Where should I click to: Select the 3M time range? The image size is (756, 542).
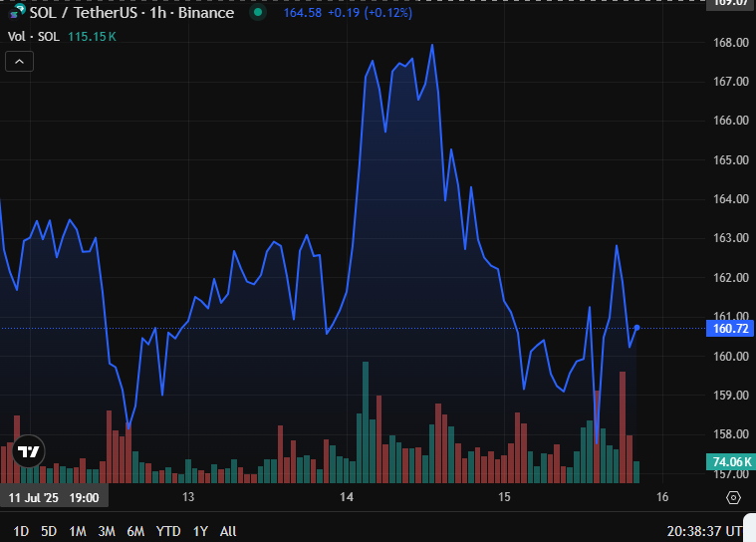click(107, 531)
